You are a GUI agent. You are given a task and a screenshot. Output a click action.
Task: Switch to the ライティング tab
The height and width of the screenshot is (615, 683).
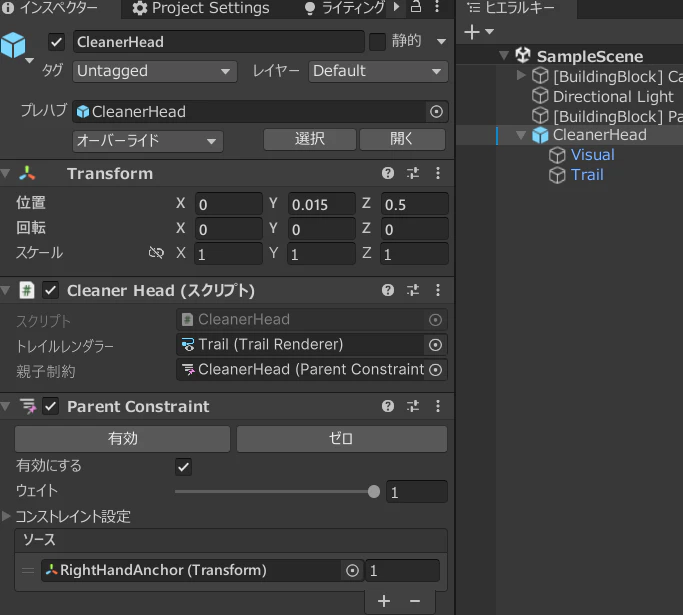344,8
